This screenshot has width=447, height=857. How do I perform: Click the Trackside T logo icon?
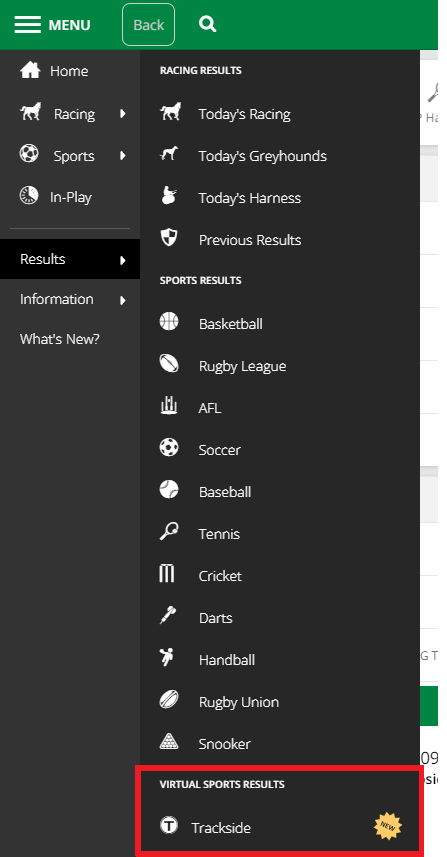pos(169,825)
